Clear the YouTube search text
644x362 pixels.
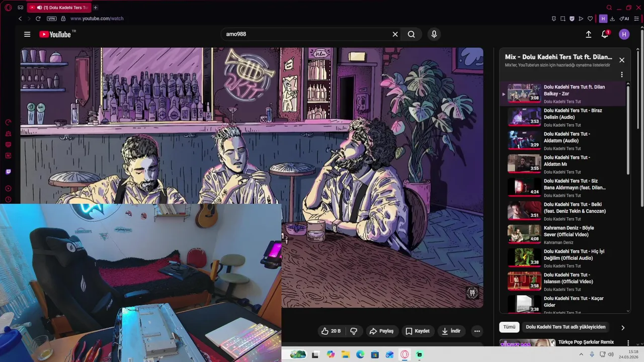point(395,34)
